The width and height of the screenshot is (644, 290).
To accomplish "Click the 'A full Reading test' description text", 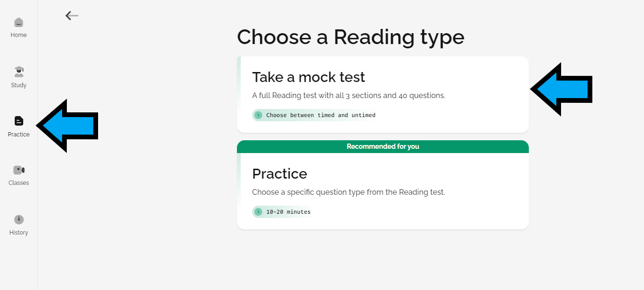I will pyautogui.click(x=348, y=95).
